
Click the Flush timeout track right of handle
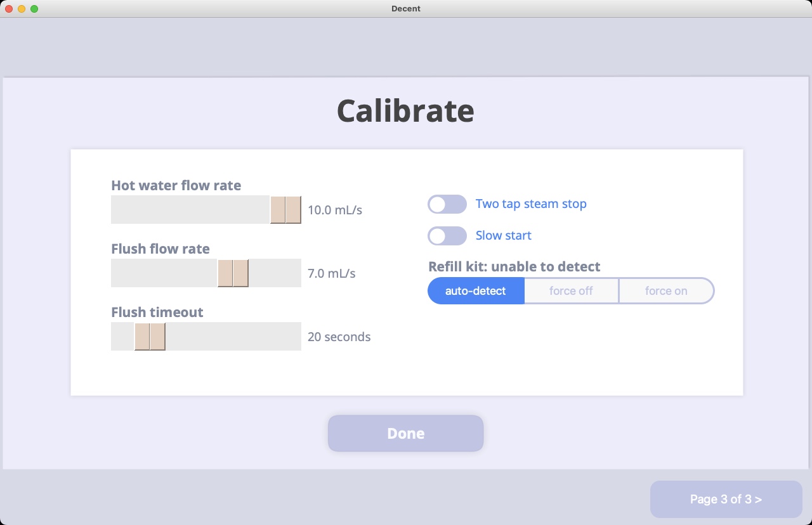[x=233, y=337]
